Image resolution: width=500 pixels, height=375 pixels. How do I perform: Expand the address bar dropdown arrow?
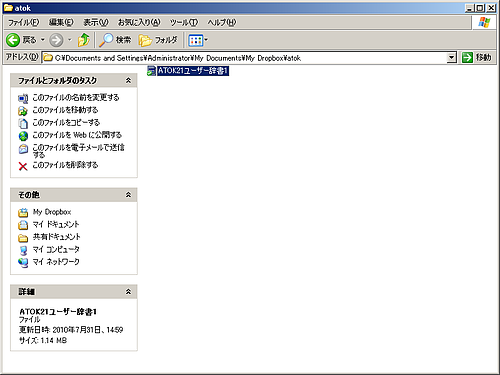pyautogui.click(x=451, y=58)
